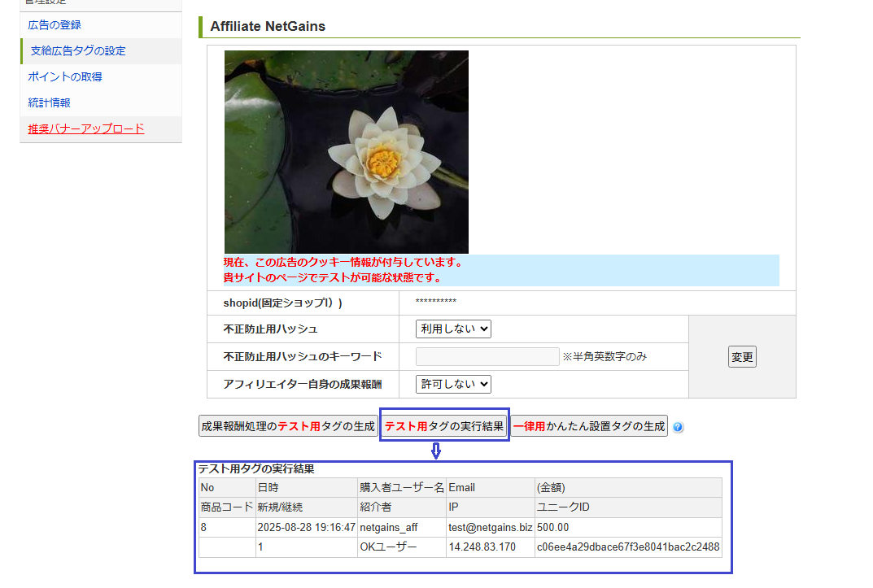Click 成果報酬処理のテスト用タグの生成 button
The image size is (873, 588).
pyautogui.click(x=288, y=426)
